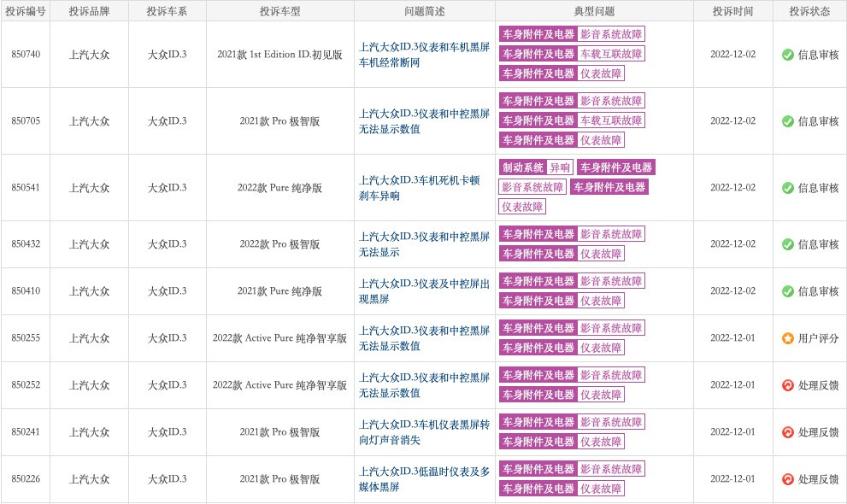Select complaint number 850705

tap(26, 120)
